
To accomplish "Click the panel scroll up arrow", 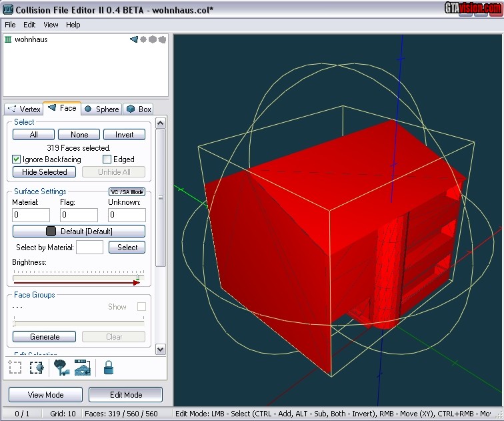I will [161, 123].
